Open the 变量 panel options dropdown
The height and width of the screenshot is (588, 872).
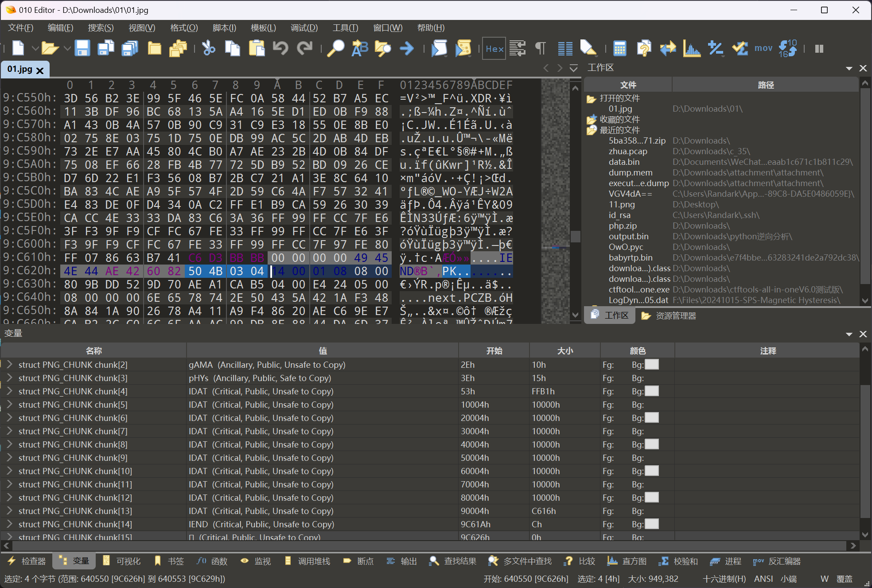tap(849, 334)
